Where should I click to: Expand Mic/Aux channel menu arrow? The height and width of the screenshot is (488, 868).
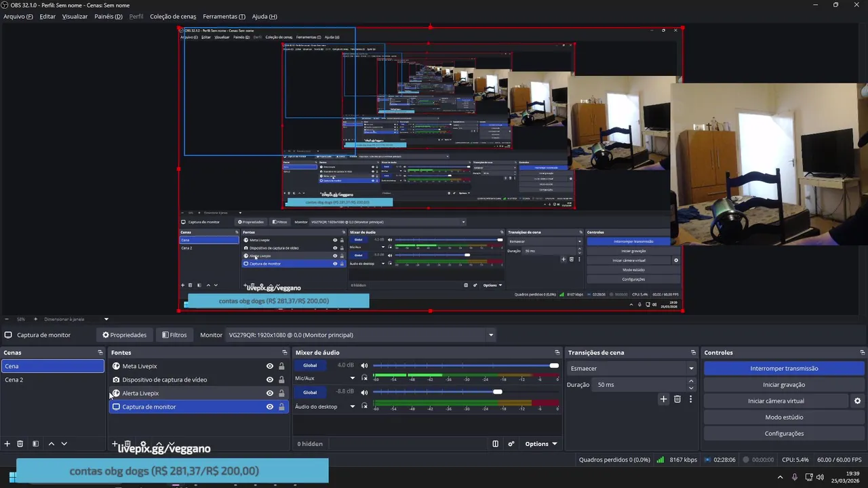pyautogui.click(x=352, y=378)
